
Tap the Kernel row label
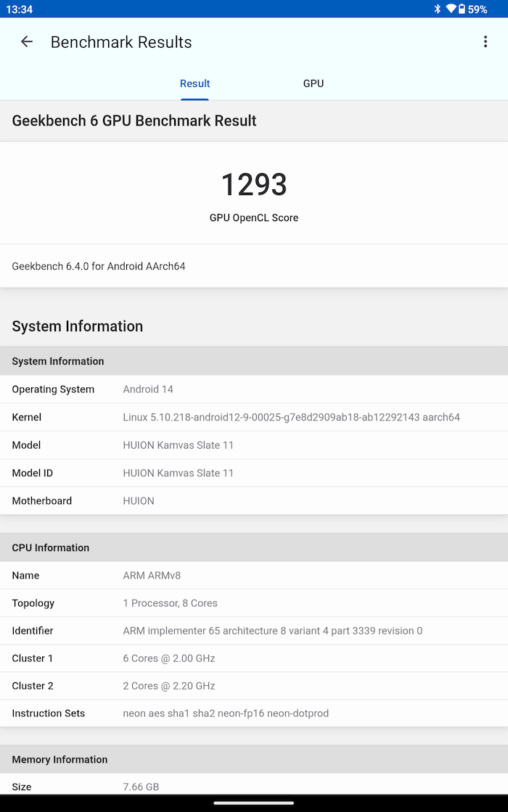[x=26, y=418]
